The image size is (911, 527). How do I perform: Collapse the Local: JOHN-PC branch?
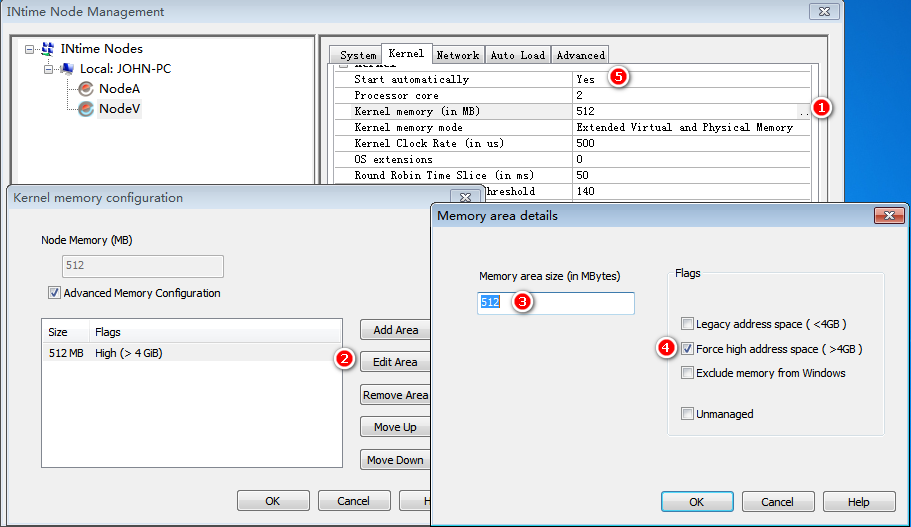tap(49, 69)
